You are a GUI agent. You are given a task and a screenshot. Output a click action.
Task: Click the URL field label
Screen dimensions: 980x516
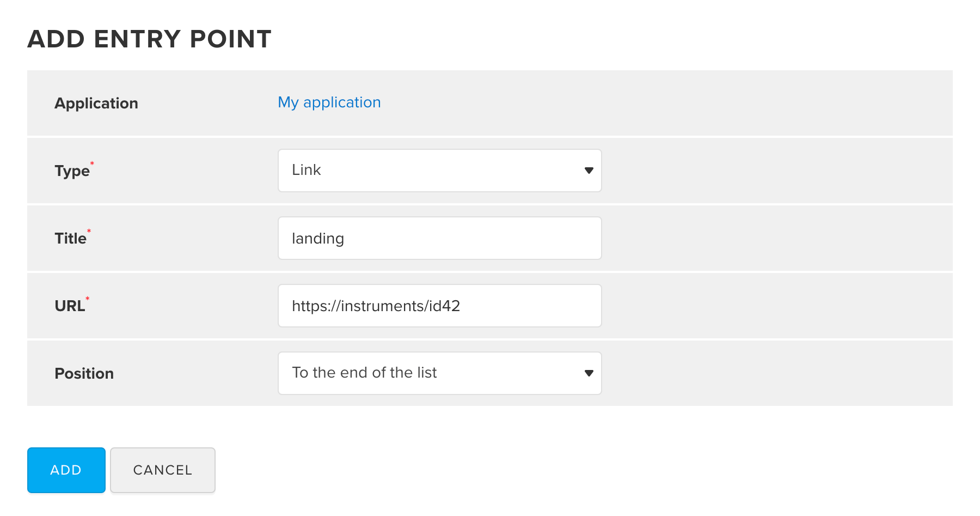click(70, 306)
